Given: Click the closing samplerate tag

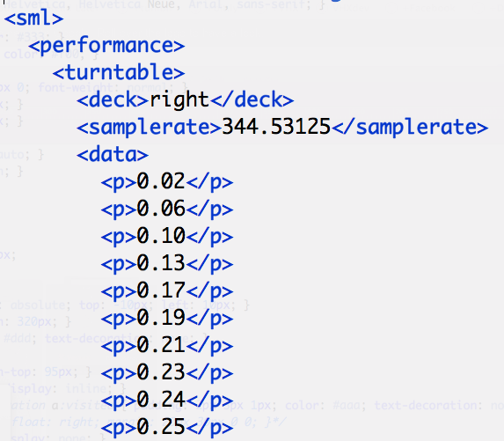Looking at the screenshot, I should pos(410,128).
